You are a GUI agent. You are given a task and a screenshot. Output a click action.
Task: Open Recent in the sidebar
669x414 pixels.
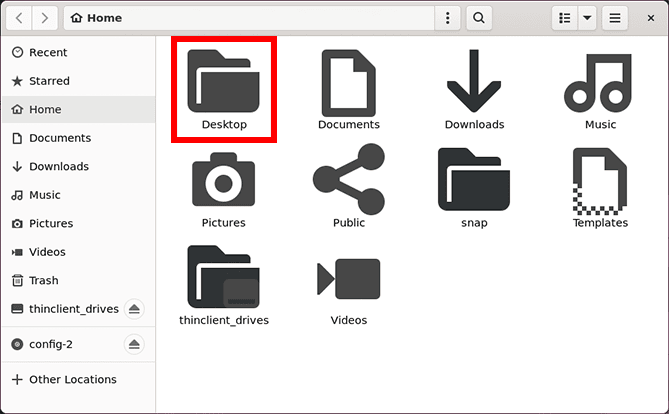tap(79, 52)
